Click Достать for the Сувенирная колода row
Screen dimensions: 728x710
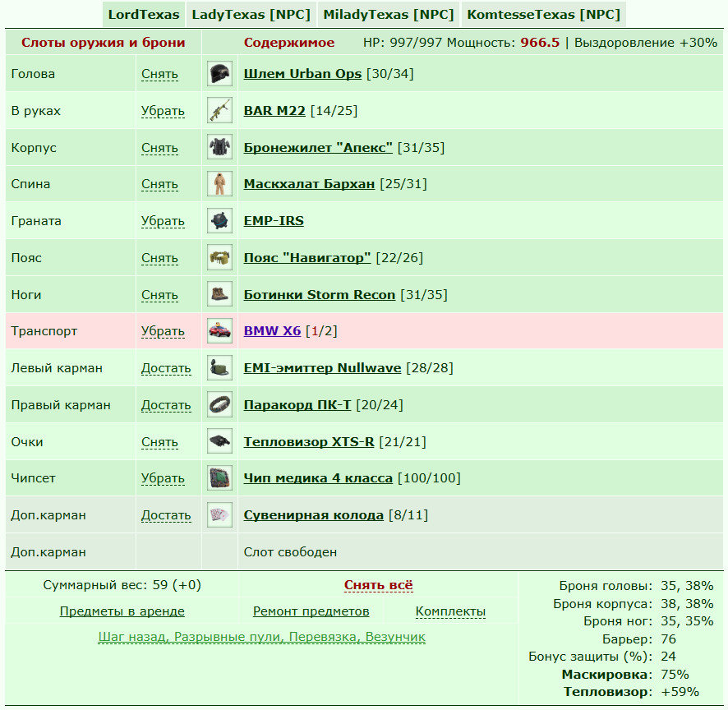tap(166, 515)
